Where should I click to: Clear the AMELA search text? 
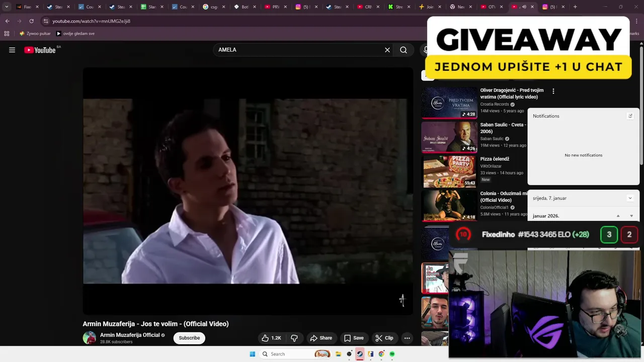(x=387, y=50)
